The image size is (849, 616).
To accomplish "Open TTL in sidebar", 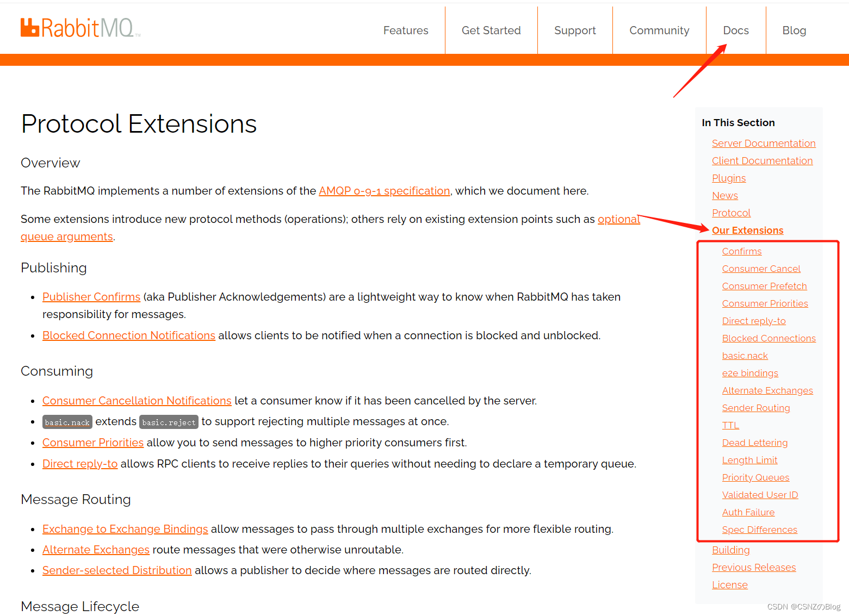I will 730,425.
